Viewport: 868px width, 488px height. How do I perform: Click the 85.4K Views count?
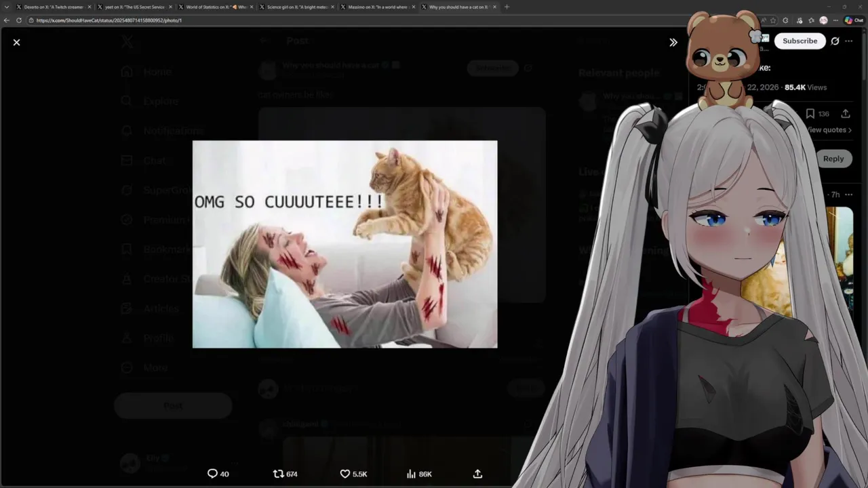point(806,87)
